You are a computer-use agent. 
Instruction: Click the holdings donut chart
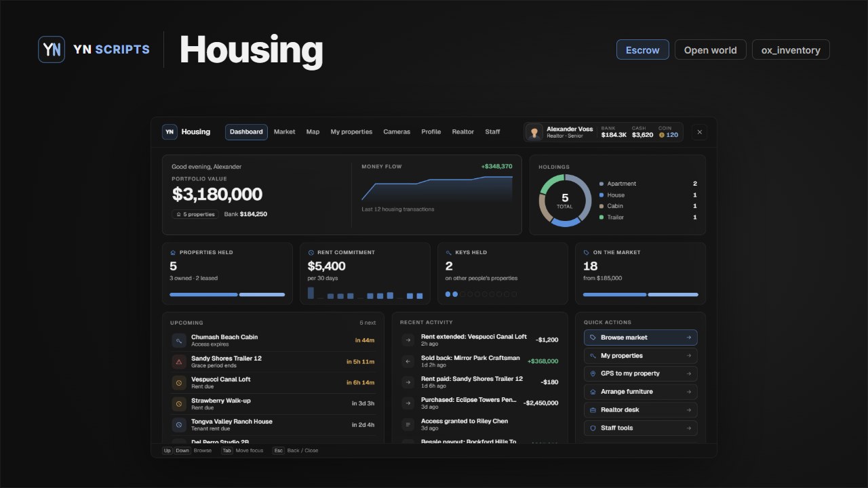[x=565, y=201]
